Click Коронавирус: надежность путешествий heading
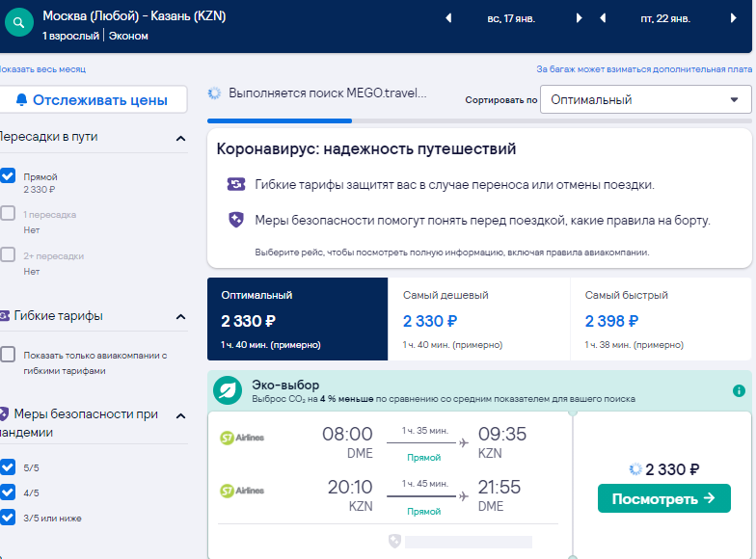756x559 pixels. pos(366,148)
